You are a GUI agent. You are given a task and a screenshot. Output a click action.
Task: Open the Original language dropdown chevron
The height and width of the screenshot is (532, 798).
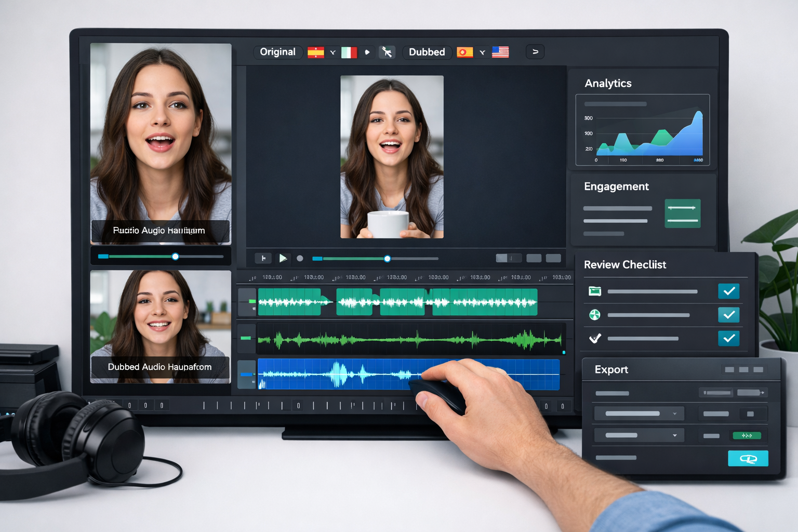[x=332, y=52]
